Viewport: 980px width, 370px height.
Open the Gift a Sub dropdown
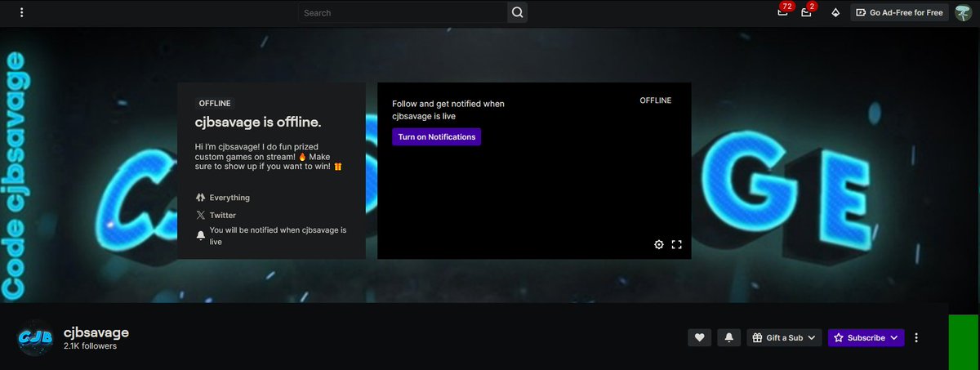click(x=784, y=337)
